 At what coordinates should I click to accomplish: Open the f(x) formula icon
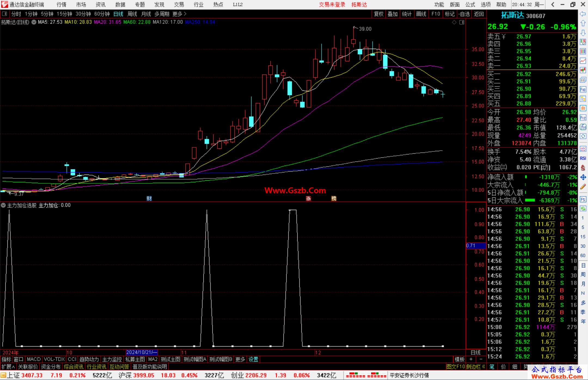click(583, 127)
